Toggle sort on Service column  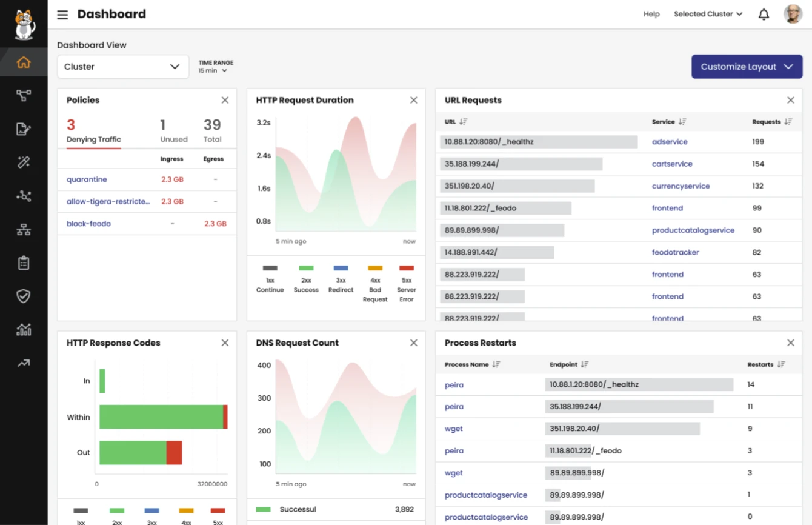682,122
